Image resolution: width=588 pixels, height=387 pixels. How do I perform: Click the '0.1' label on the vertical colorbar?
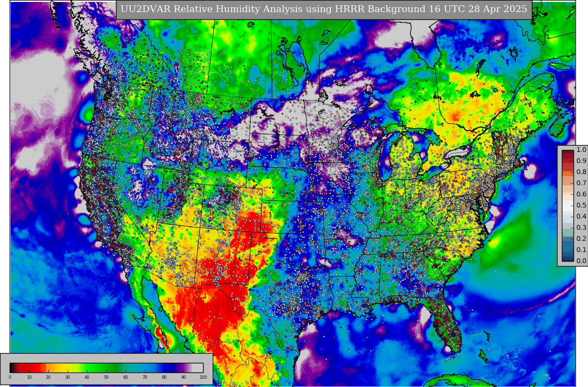coord(581,250)
